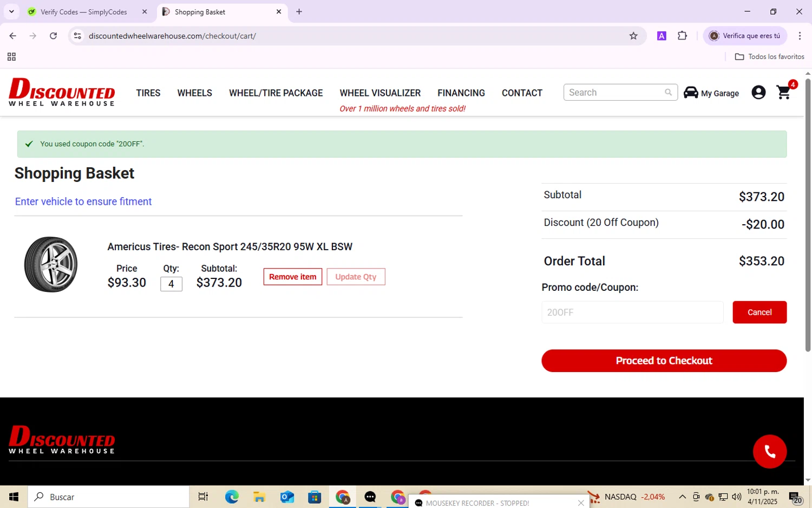Viewport: 812px width, 508px height.
Task: Close the Verify Codes SimplyCodes tab
Action: pos(145,11)
